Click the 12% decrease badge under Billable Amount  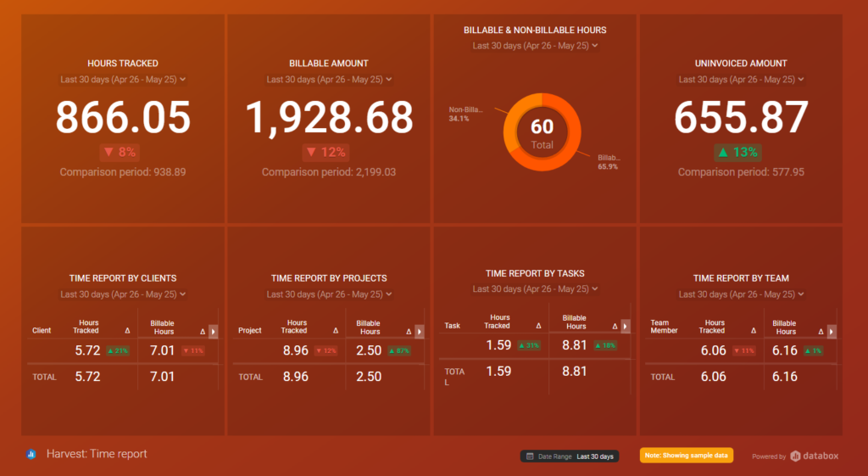[x=326, y=153]
